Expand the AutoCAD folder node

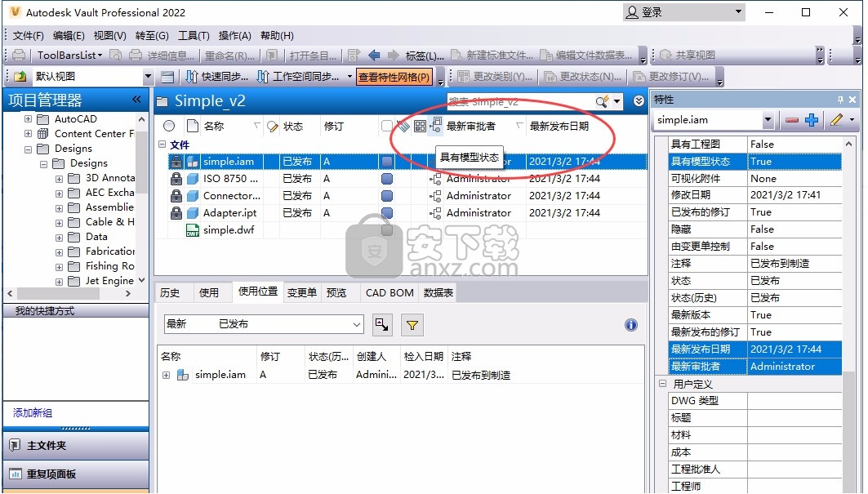(x=29, y=118)
